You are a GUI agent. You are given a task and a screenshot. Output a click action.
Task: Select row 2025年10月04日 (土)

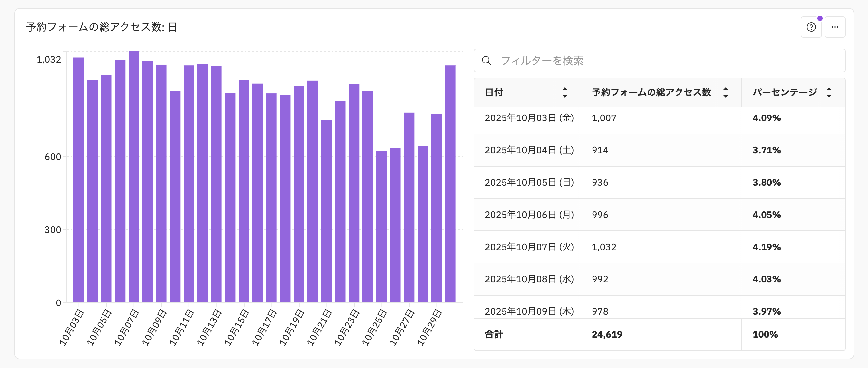[x=659, y=150]
